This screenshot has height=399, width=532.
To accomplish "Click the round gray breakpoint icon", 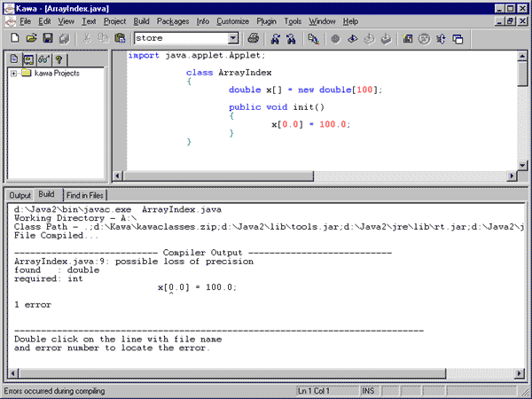I will pos(335,39).
